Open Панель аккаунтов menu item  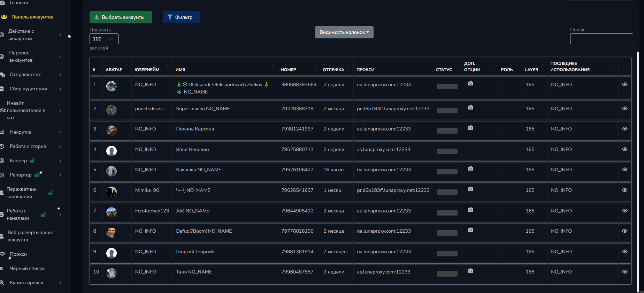[x=32, y=17]
